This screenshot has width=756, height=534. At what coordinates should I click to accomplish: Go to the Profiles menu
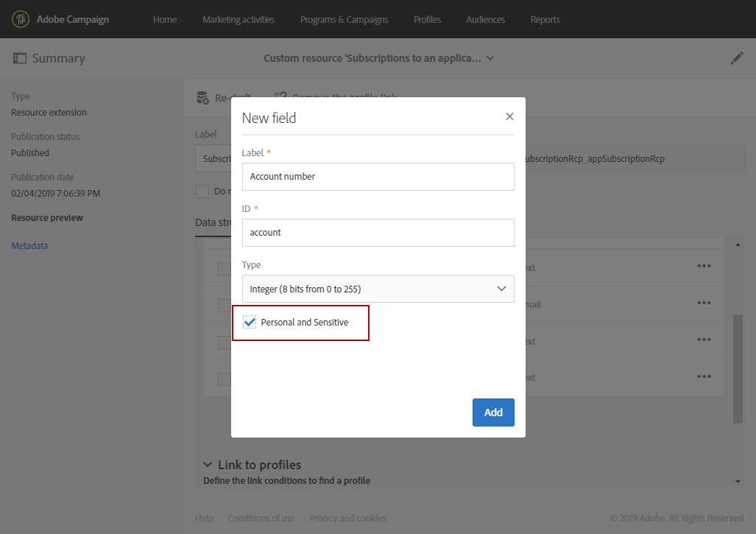click(427, 19)
